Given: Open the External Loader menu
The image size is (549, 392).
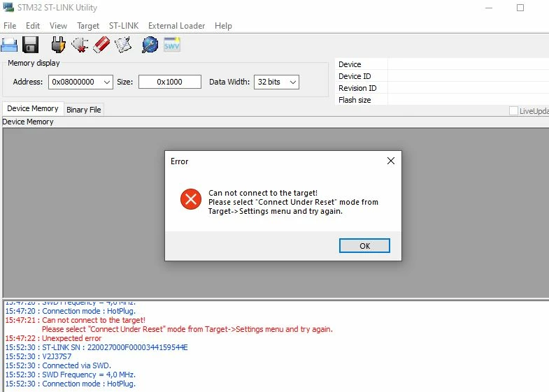Looking at the screenshot, I should click(176, 26).
